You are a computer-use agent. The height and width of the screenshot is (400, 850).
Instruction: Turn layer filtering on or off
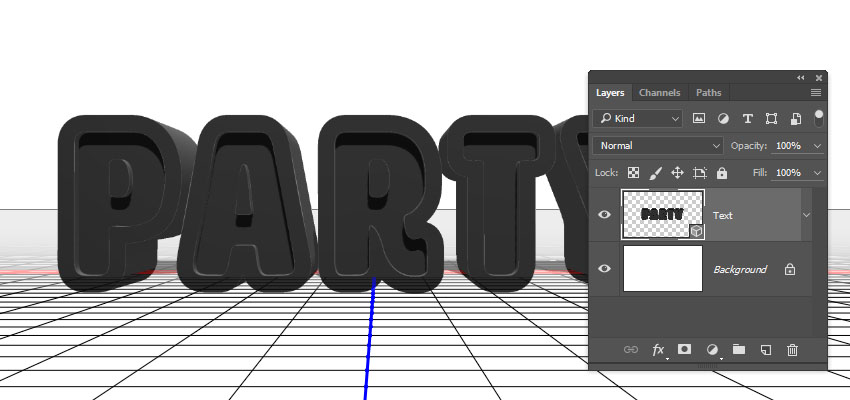819,117
